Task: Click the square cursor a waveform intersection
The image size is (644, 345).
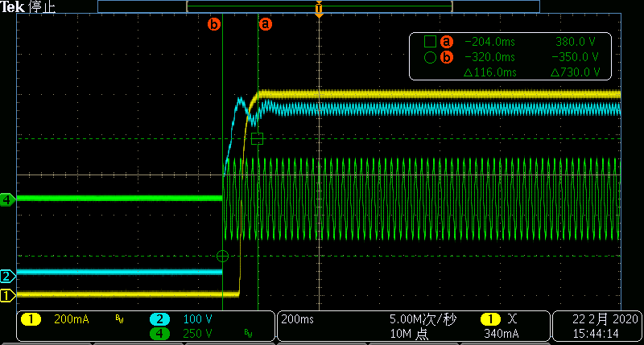Action: click(x=257, y=138)
